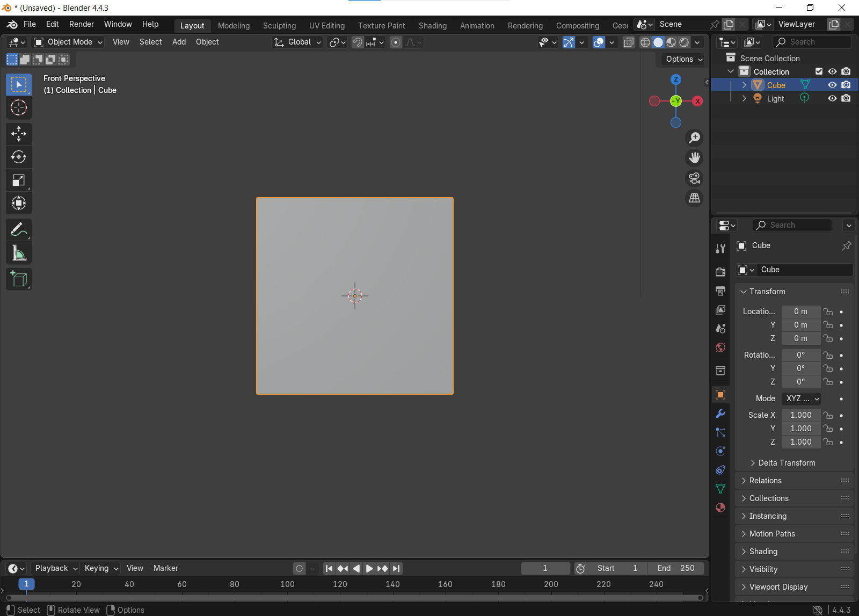Open the Global transform orientation dropdown
This screenshot has width=859, height=616.
297,42
